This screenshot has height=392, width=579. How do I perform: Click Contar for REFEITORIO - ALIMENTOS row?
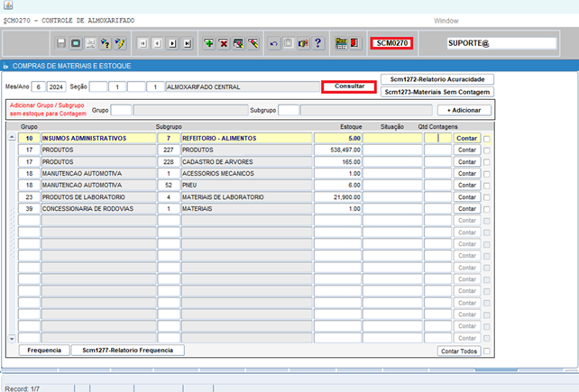(x=467, y=139)
